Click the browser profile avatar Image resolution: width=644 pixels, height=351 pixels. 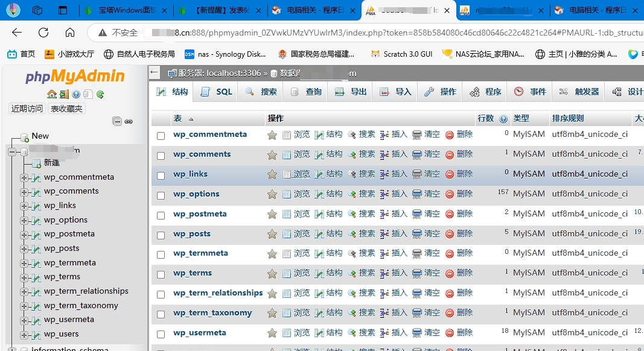pos(13,10)
